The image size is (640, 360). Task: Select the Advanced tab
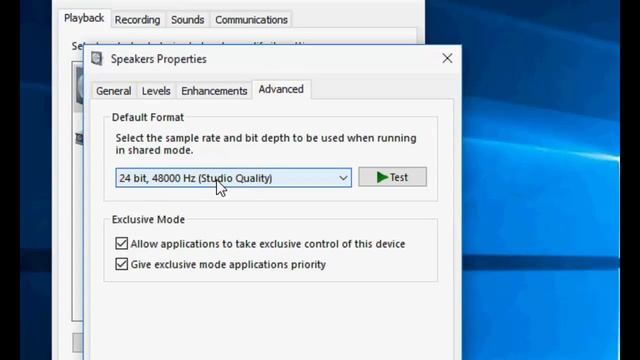281,89
